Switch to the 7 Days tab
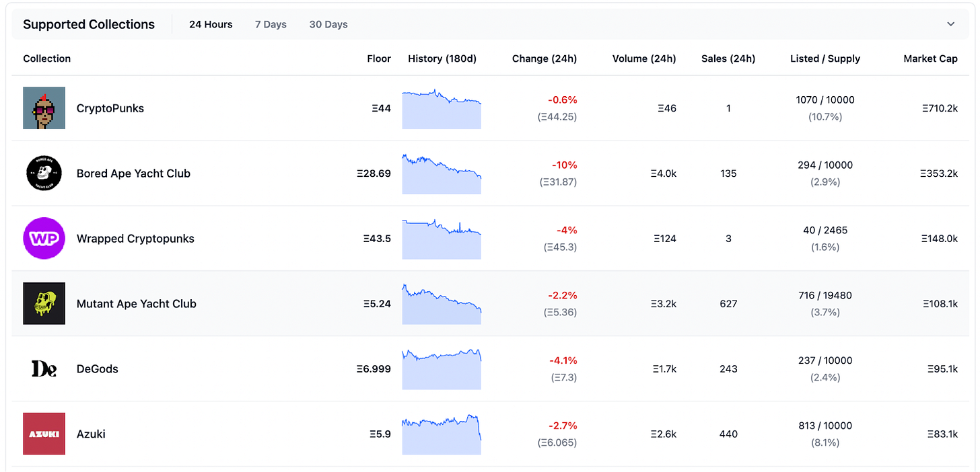Viewport: 980px width, 472px height. (x=271, y=24)
